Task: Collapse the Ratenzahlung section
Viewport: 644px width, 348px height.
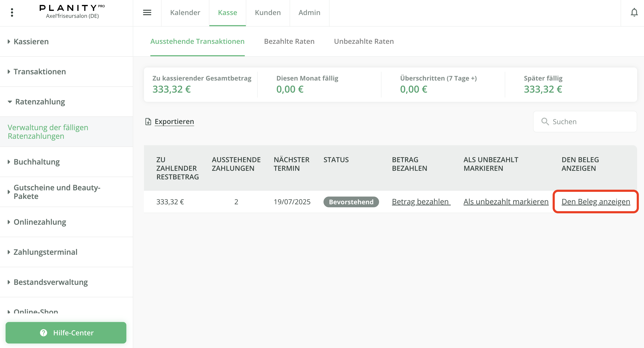Action: pos(40,102)
